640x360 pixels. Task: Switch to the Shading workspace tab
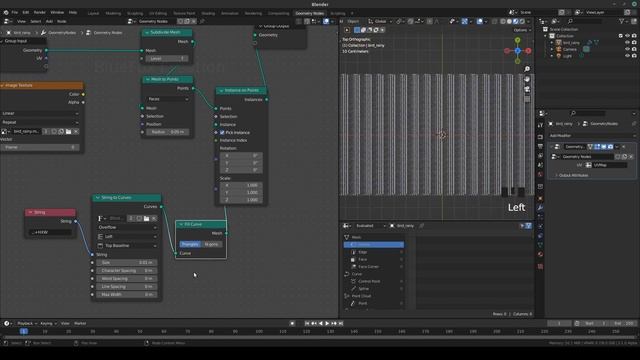[x=208, y=13]
